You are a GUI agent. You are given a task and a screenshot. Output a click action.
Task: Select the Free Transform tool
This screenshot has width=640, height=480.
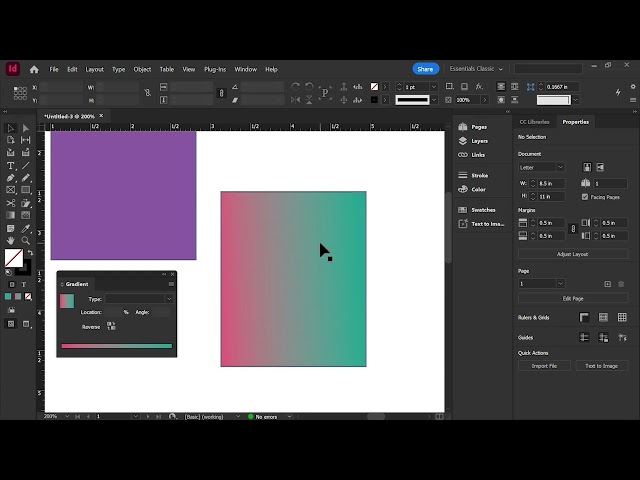pos(26,203)
